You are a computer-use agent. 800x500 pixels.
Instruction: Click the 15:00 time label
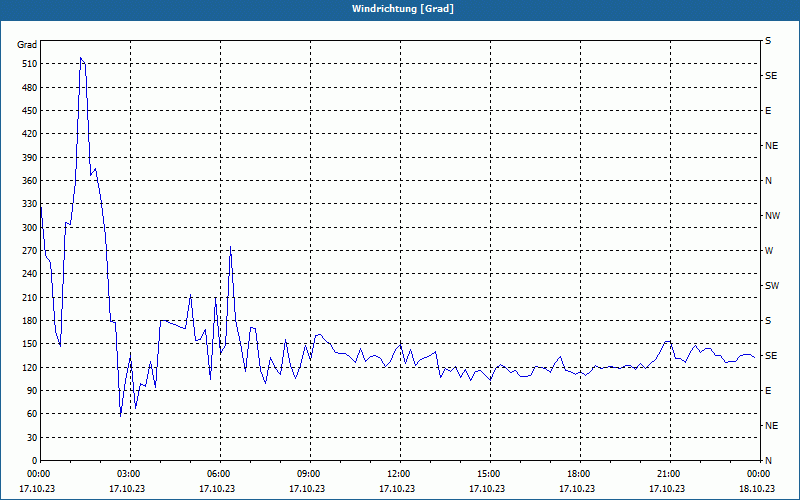[x=488, y=474]
